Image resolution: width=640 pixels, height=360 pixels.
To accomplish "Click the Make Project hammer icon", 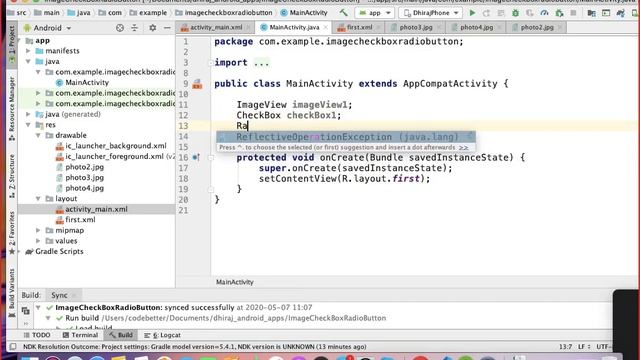I will click(x=343, y=13).
